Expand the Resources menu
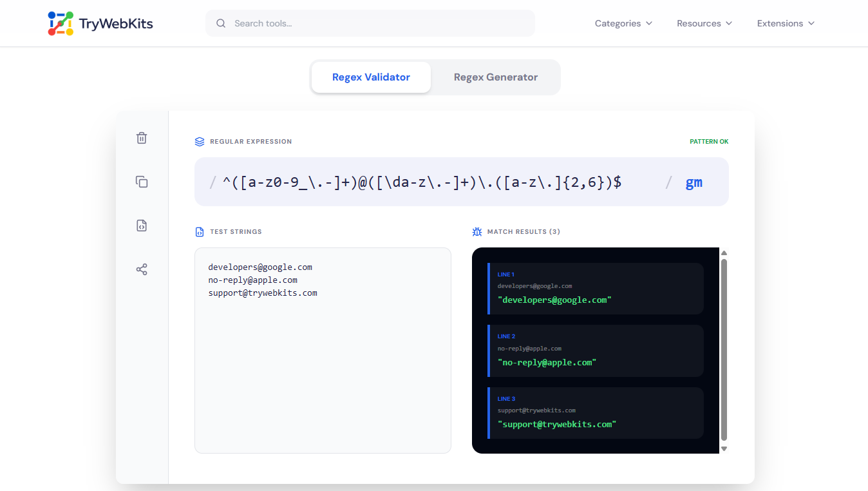The width and height of the screenshot is (868, 491). coord(704,23)
